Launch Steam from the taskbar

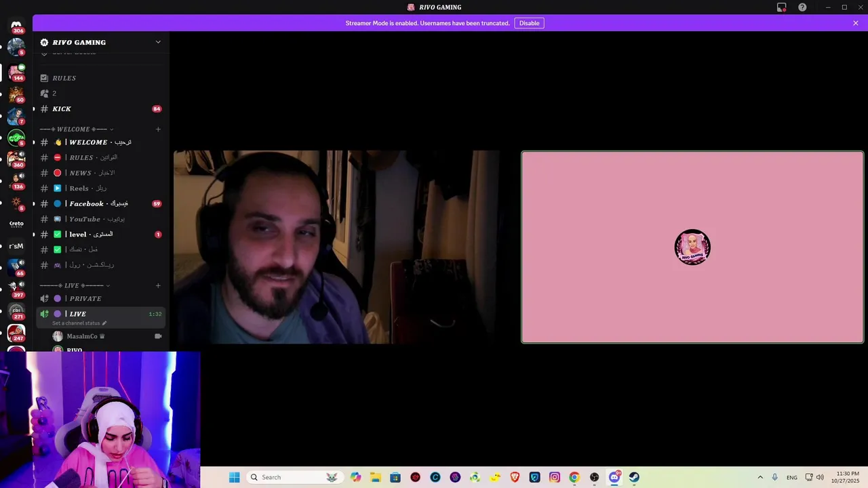[x=634, y=477]
